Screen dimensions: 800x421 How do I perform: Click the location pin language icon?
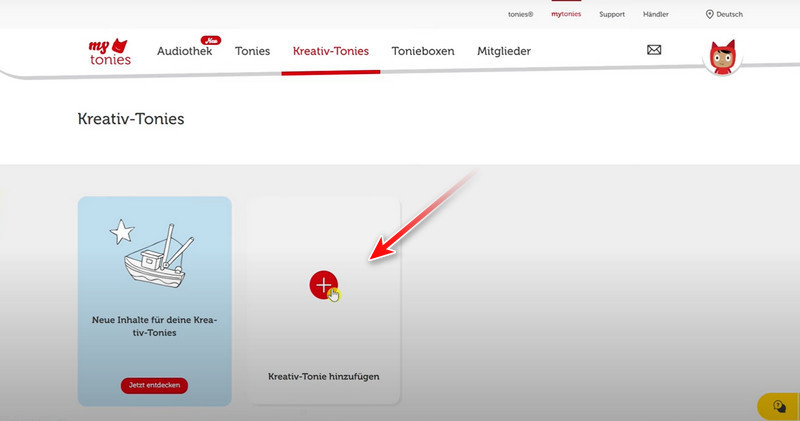709,14
